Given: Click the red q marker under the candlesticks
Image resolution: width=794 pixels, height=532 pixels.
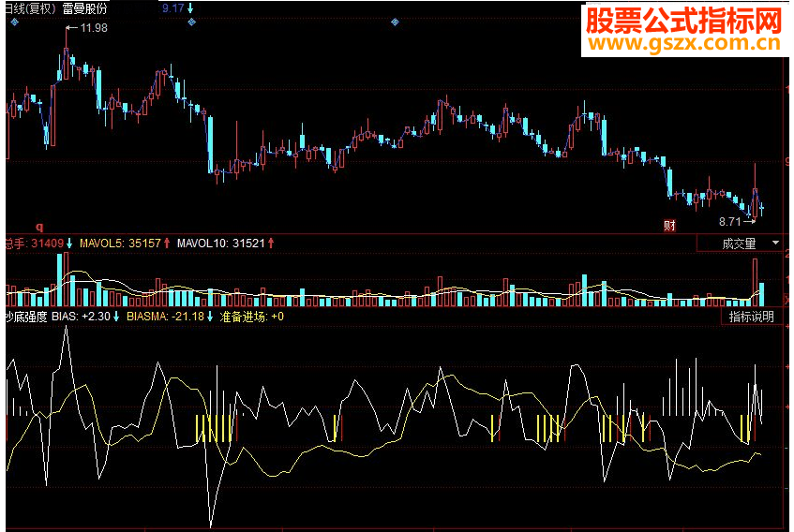Looking at the screenshot, I should pyautogui.click(x=39, y=227).
